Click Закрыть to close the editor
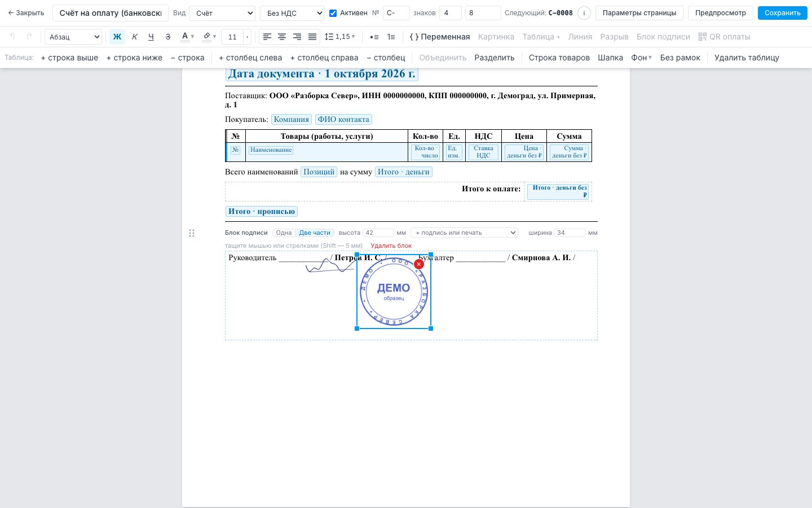Viewport: 812px width, 508px height. [26, 13]
